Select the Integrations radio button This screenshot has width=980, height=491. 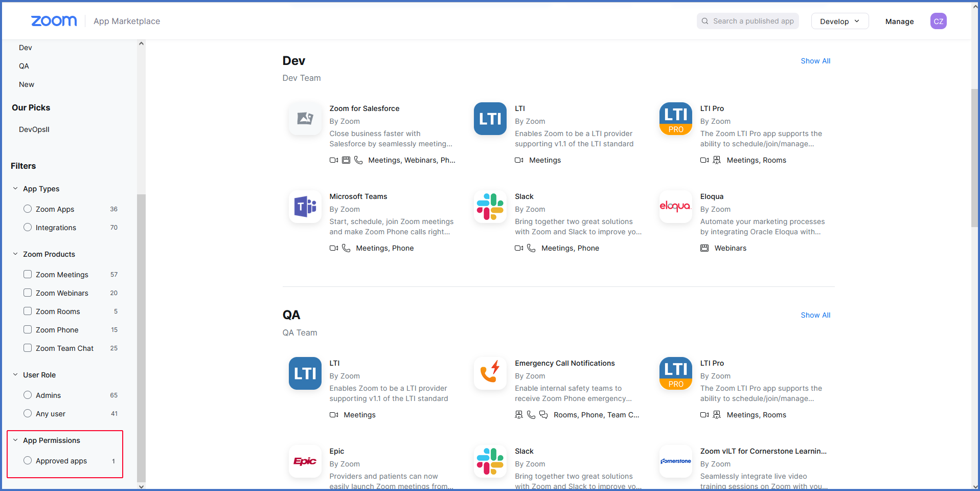pyautogui.click(x=28, y=227)
